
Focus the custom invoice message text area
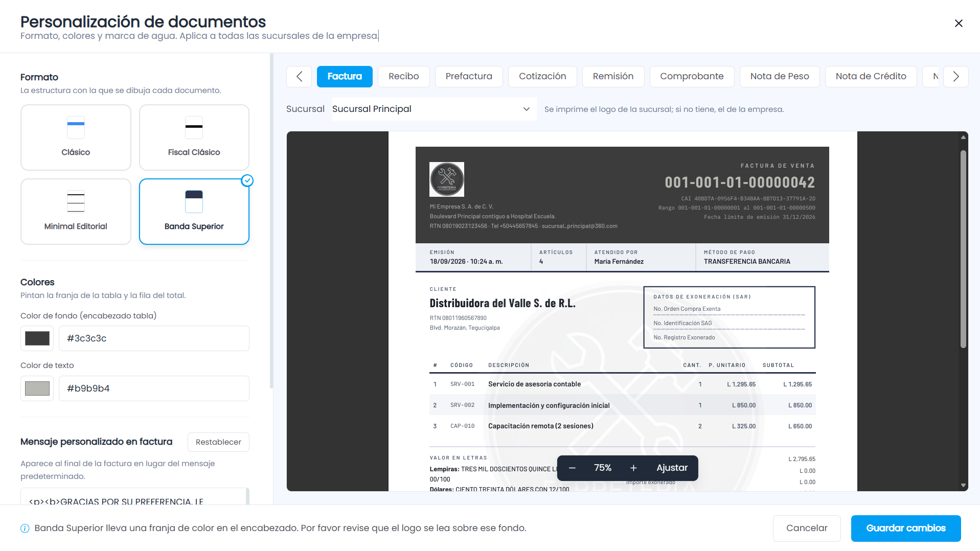(135, 497)
